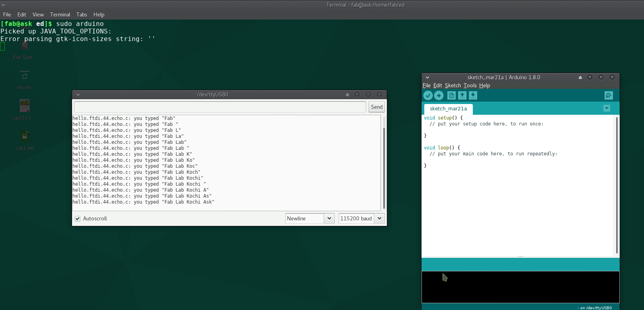Open a sketch with the Open arrow icon
The width and height of the screenshot is (644, 310).
pyautogui.click(x=462, y=96)
